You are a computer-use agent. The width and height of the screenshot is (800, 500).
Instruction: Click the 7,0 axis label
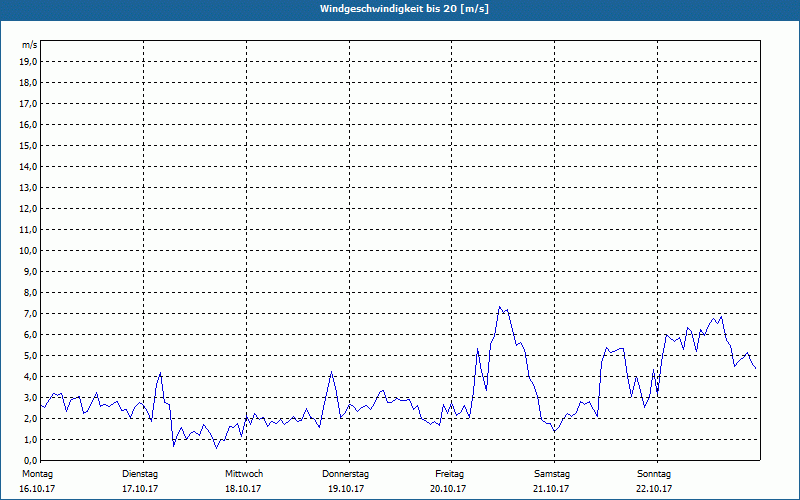(31, 314)
